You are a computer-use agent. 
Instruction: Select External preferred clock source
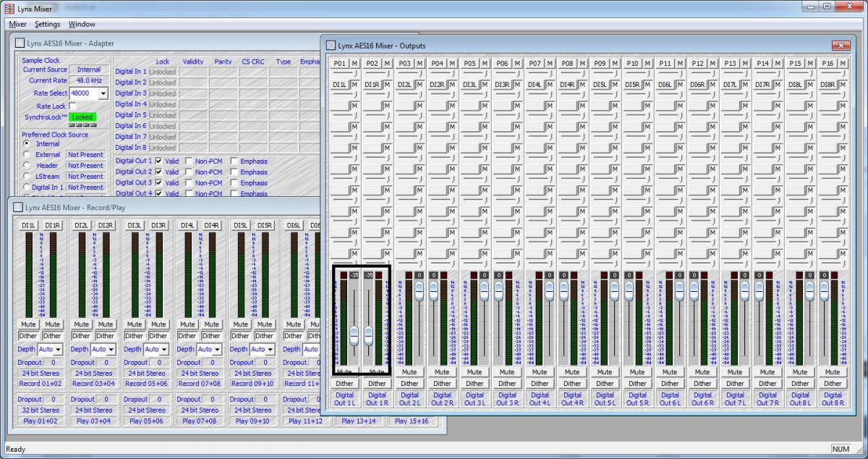(27, 154)
